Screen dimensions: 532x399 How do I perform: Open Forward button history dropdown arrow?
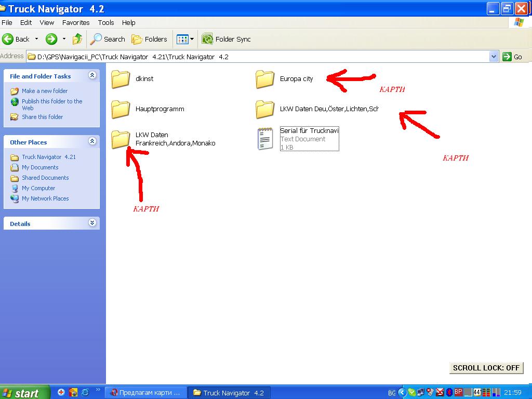[x=64, y=39]
